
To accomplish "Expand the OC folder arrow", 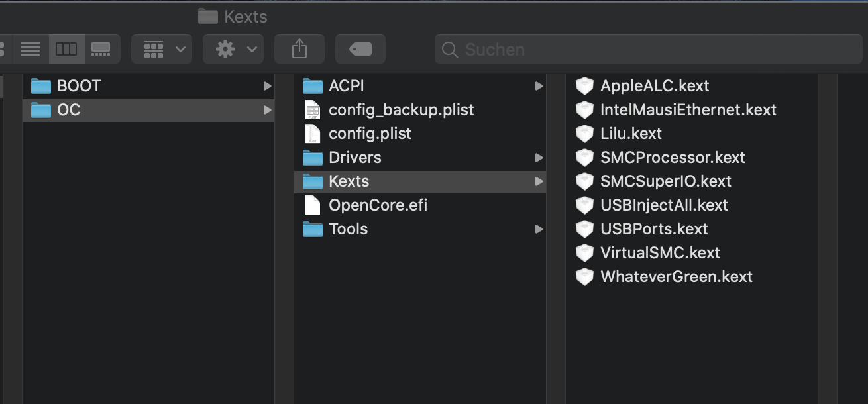I will point(267,110).
